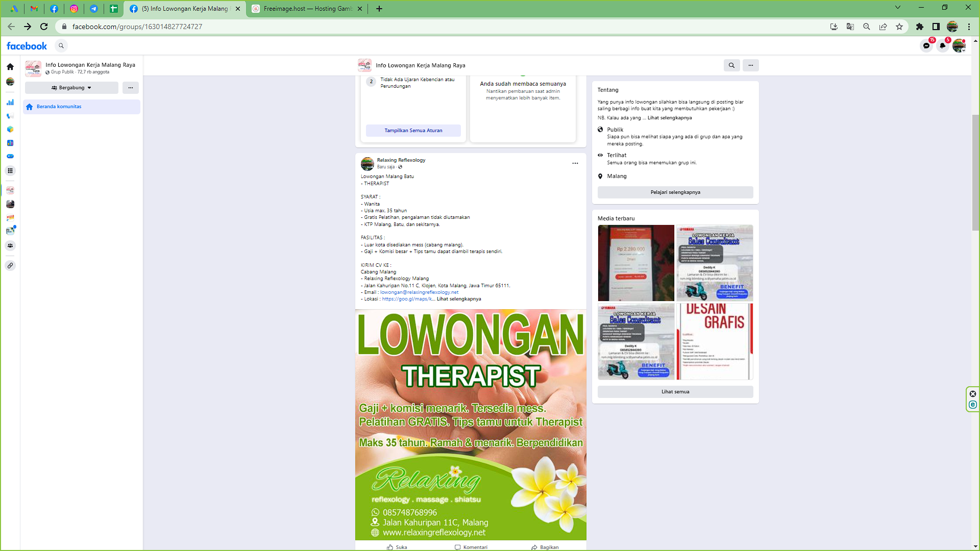Switch to the pinned Telegram tab
The width and height of the screenshot is (980, 551).
tap(94, 9)
